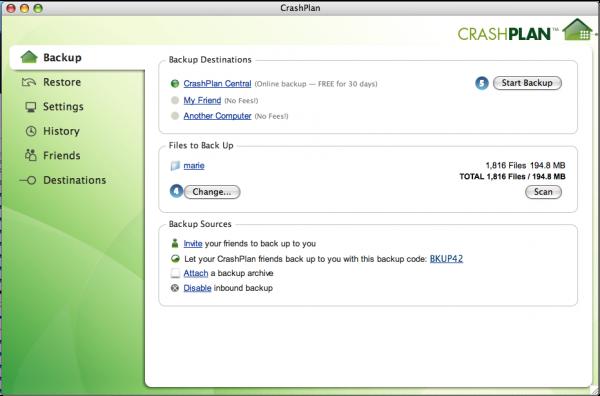
Task: Open the My Friend destination link
Action: tap(202, 100)
